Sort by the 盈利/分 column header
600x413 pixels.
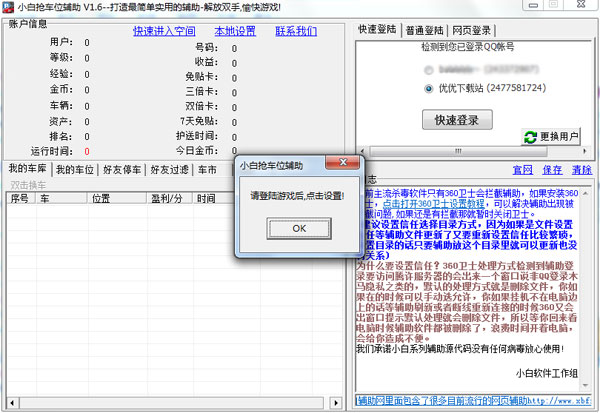pos(169,198)
